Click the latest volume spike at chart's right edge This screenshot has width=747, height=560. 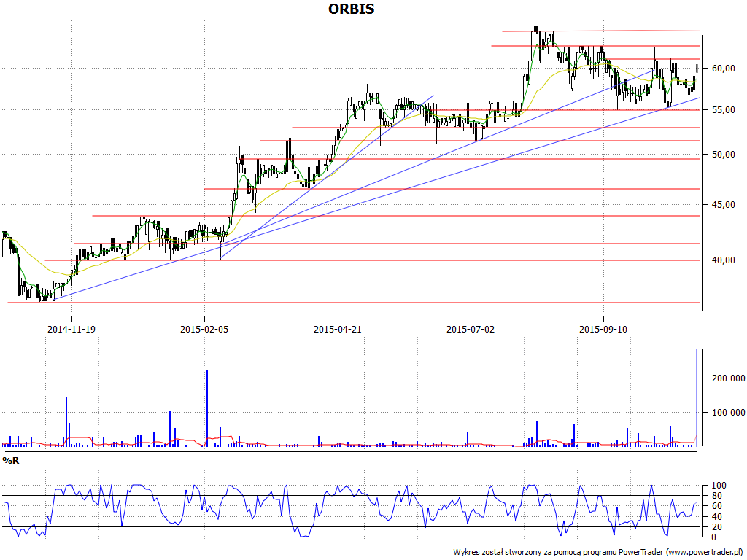[697, 397]
